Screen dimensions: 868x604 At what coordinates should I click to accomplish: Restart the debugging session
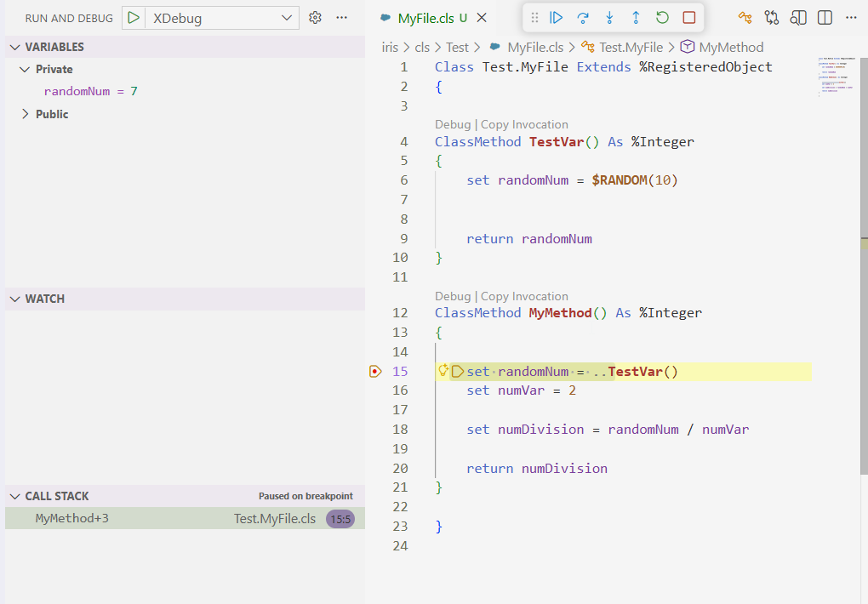[x=662, y=17]
